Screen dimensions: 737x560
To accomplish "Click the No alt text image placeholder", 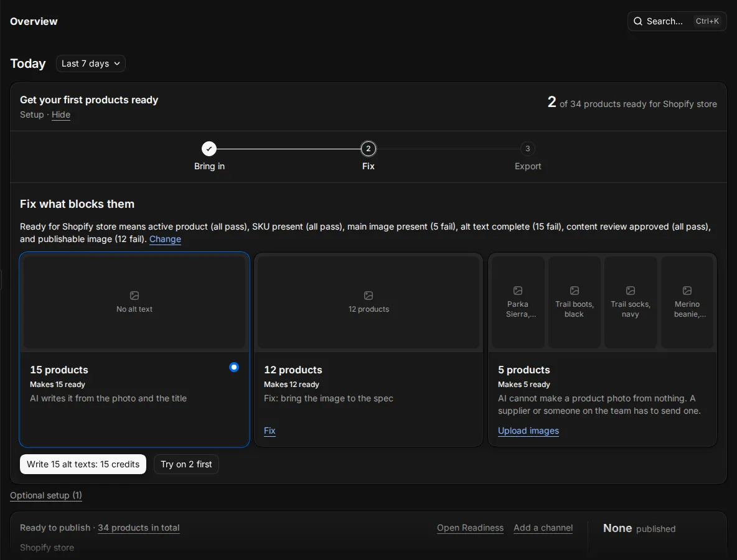I will (x=134, y=302).
